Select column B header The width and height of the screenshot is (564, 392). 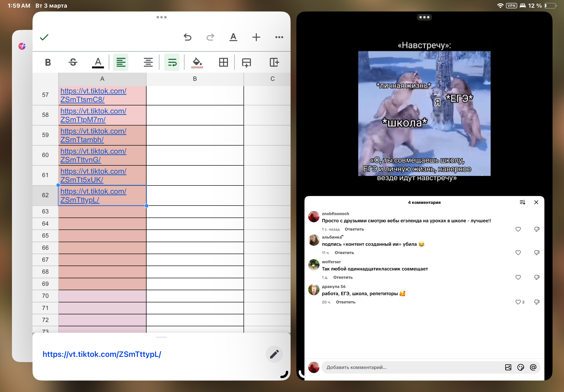coord(195,79)
